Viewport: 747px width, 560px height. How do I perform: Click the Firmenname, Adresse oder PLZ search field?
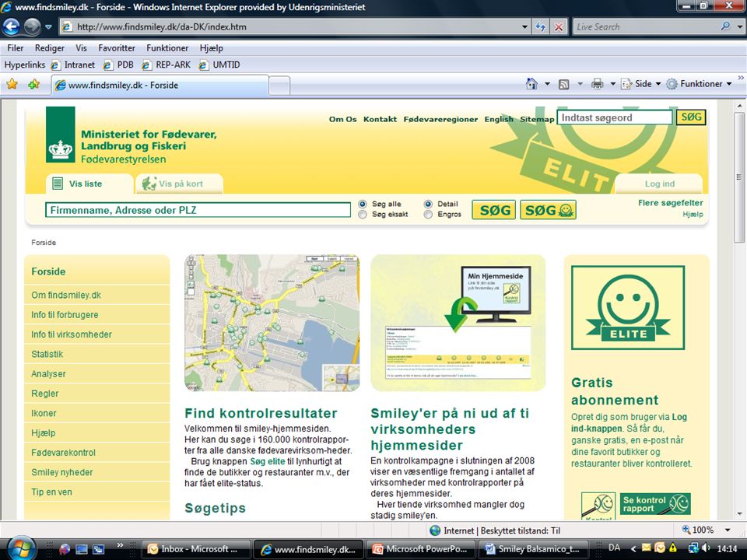[198, 210]
